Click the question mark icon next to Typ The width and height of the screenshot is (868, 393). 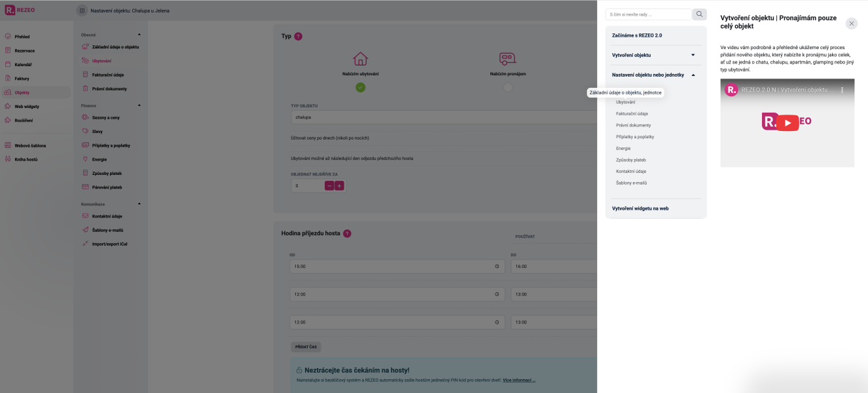(x=298, y=37)
